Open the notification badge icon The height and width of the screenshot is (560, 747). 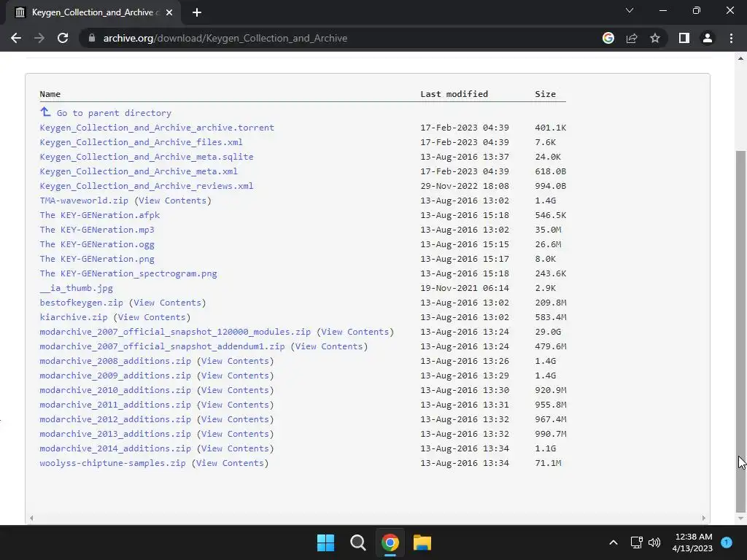[x=727, y=542]
